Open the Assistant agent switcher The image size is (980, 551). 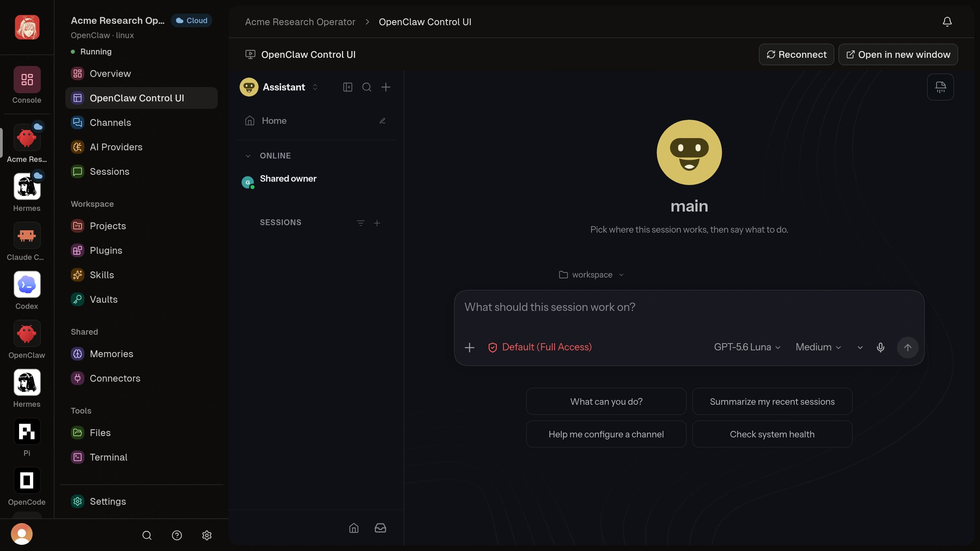point(279,87)
